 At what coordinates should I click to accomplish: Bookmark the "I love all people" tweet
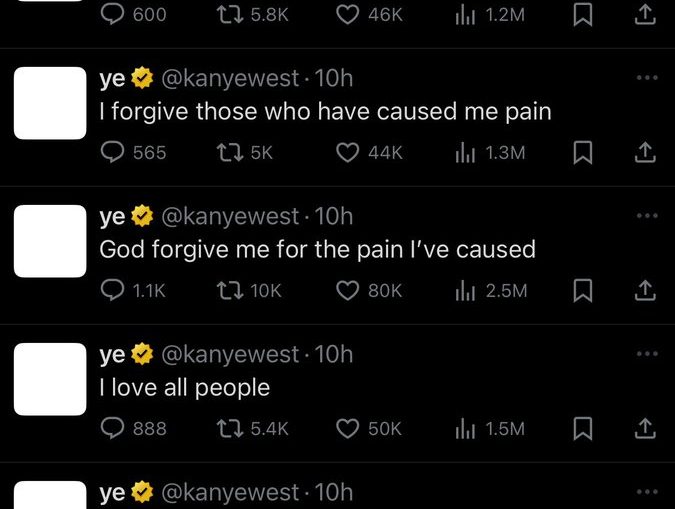coord(582,429)
